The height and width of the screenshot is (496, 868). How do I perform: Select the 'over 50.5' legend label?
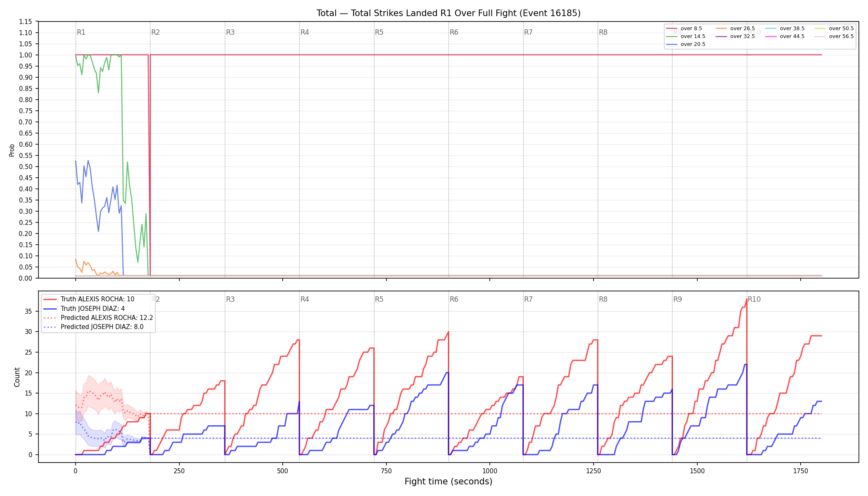click(x=841, y=29)
